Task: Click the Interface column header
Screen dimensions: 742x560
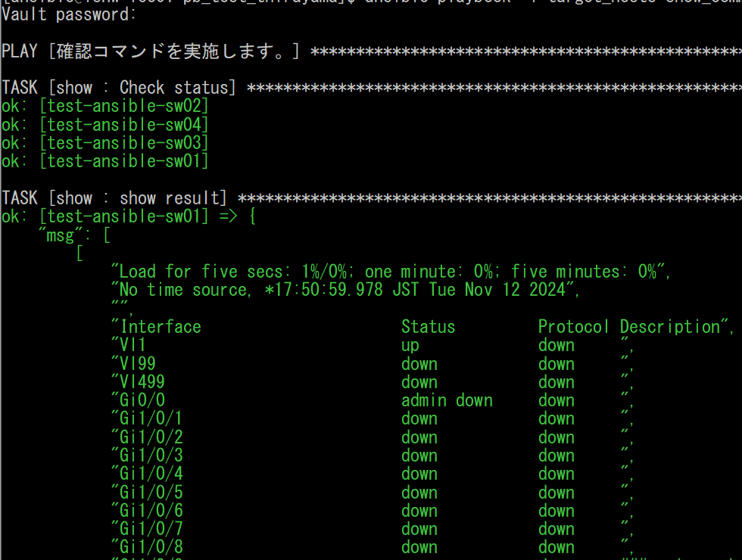Action: [160, 327]
